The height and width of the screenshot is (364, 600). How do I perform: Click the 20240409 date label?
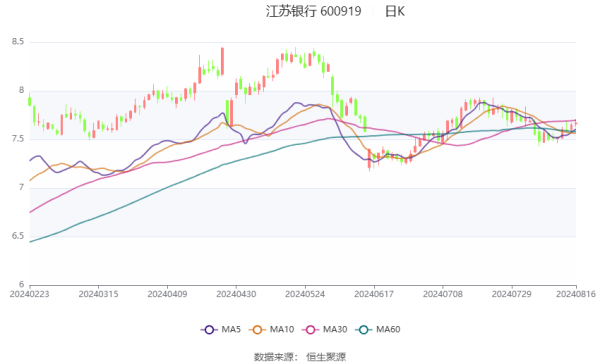(x=167, y=294)
